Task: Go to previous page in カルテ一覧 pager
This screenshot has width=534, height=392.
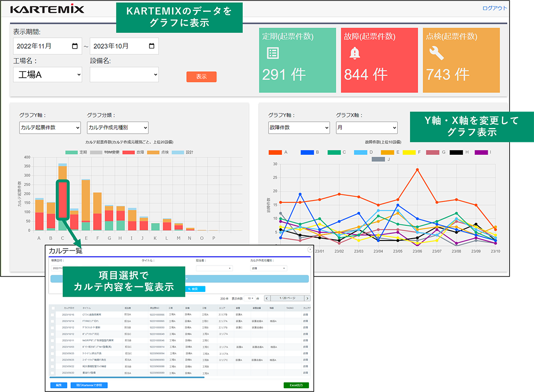Action: 267,299
